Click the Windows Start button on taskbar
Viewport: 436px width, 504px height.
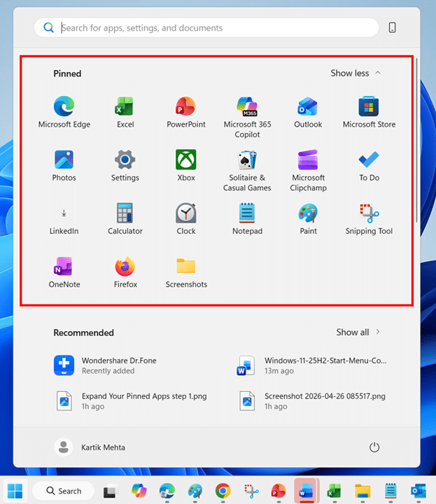tap(15, 491)
